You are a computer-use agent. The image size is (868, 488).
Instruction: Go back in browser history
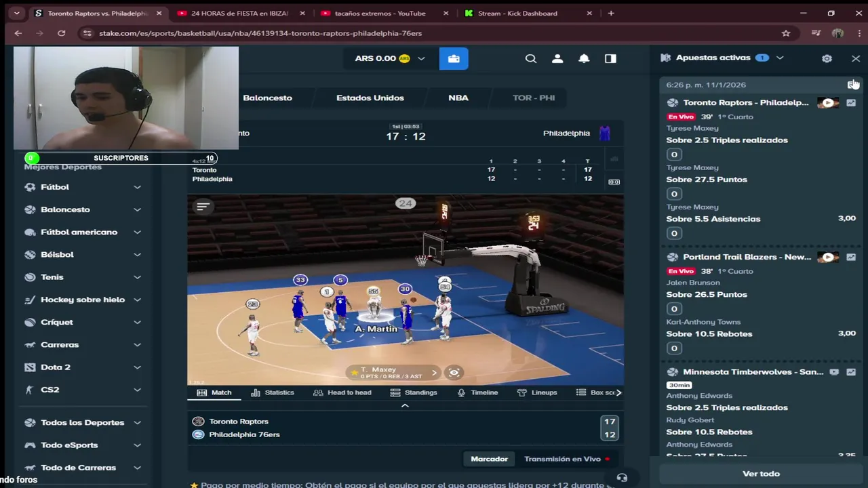(x=18, y=33)
